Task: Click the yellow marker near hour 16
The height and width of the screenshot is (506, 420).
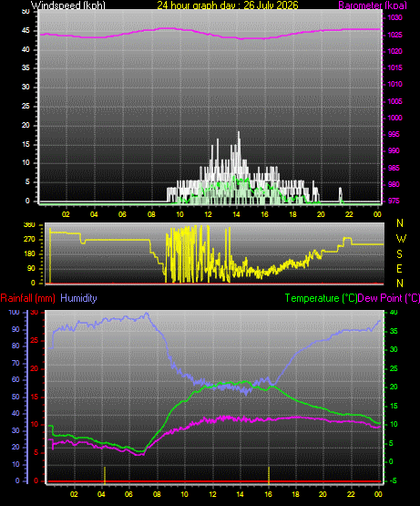Action: pyautogui.click(x=269, y=475)
